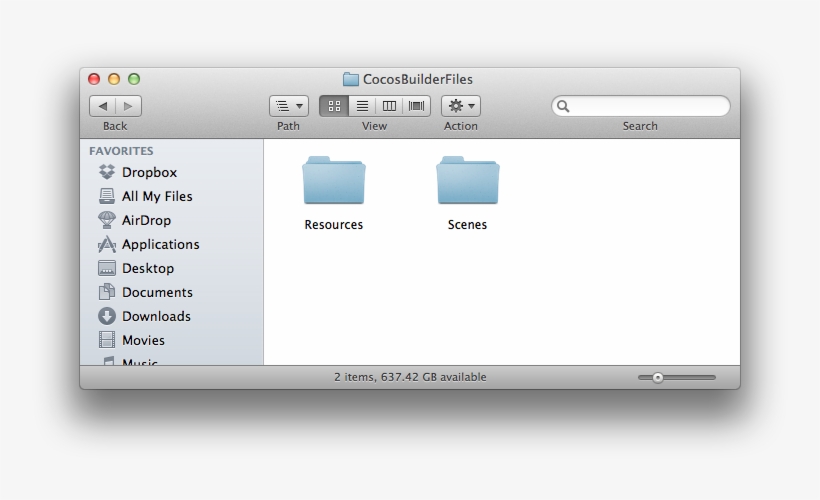Select Movies in the sidebar
Viewport: 820px width, 500px height.
(143, 340)
